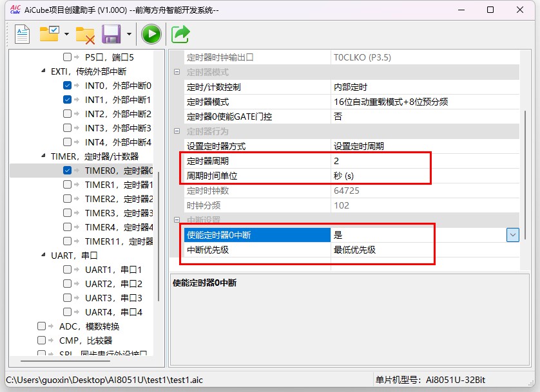The image size is (540, 392).
Task: Uncheck the INT1 外部中断1 checkbox
Action: point(67,99)
